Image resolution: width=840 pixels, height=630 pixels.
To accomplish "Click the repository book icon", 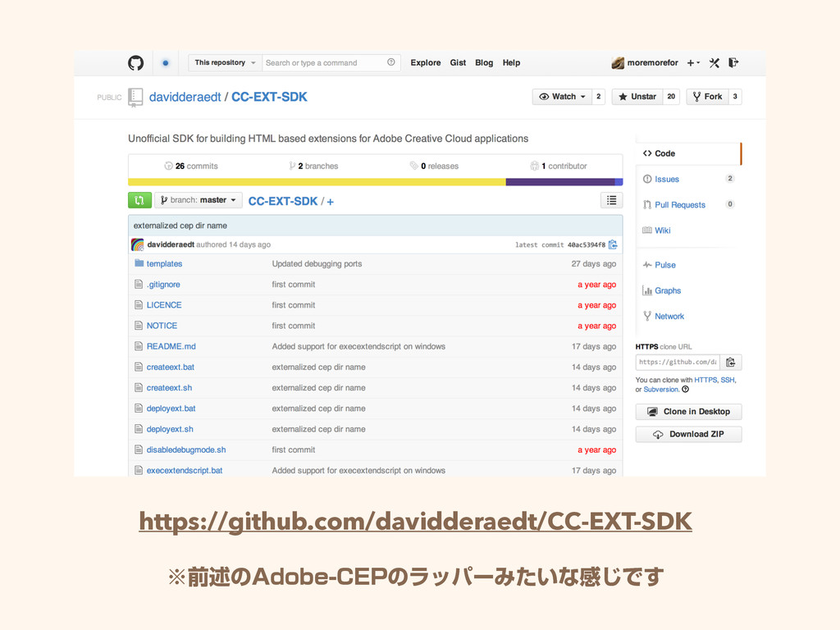I will (135, 98).
